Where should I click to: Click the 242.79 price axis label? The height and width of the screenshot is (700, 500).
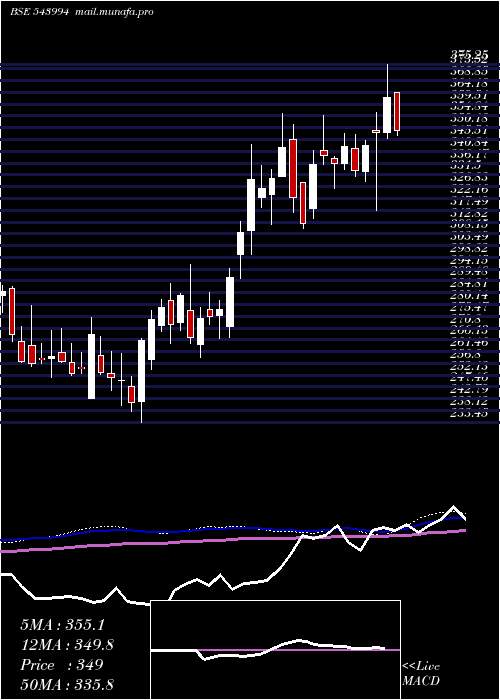(468, 390)
